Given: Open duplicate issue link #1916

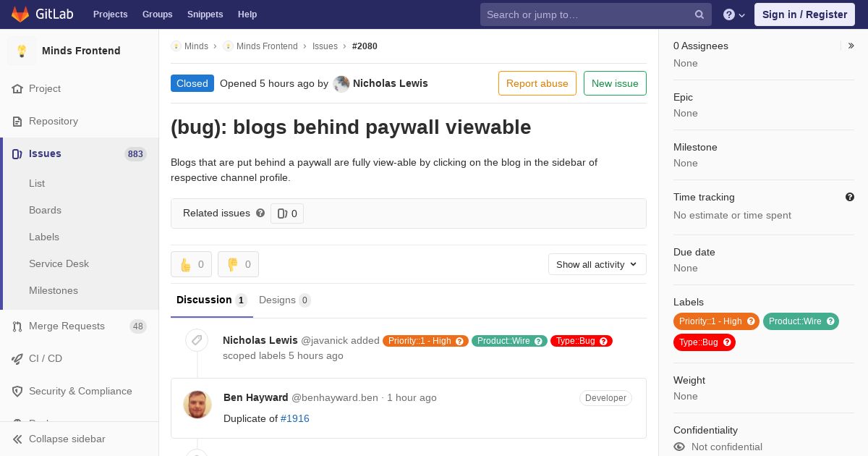Looking at the screenshot, I should click(x=295, y=418).
